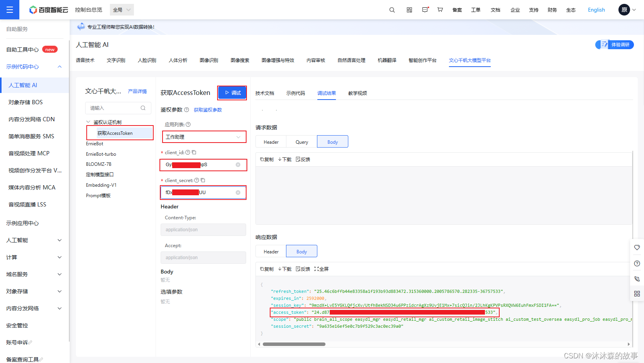Click the phone contact icon on right sidebar
The height and width of the screenshot is (363, 644).
click(637, 279)
